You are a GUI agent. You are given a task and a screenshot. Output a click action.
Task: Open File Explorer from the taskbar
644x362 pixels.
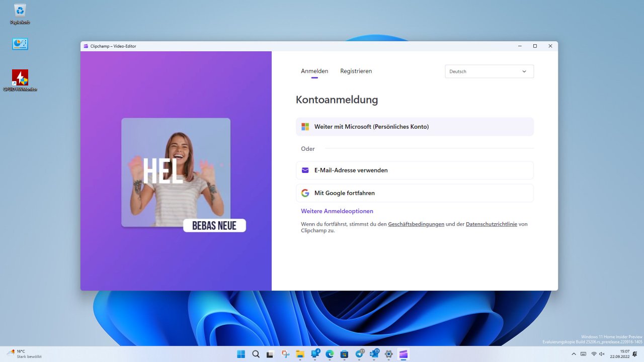300,354
